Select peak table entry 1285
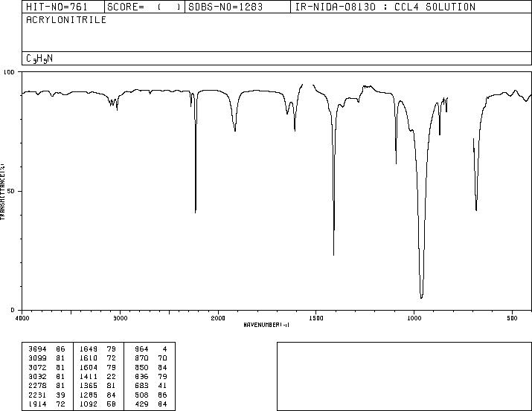 89,395
